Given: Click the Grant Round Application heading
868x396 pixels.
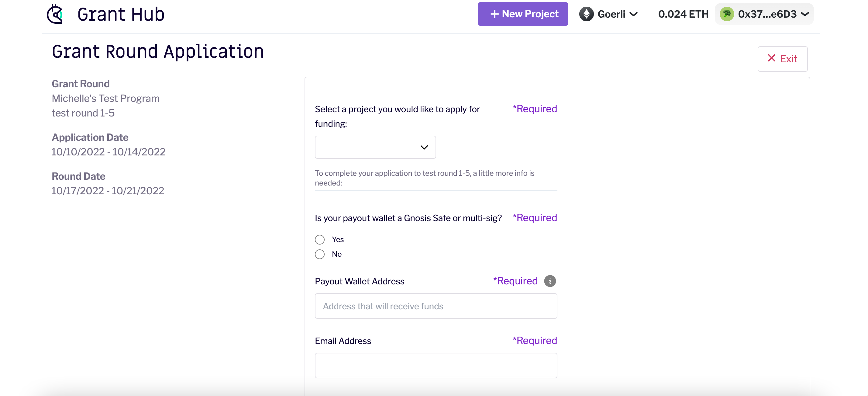Looking at the screenshot, I should [158, 51].
